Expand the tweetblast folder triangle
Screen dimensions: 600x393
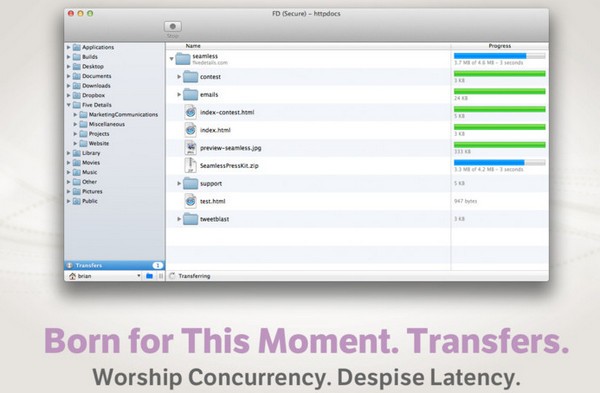179,219
